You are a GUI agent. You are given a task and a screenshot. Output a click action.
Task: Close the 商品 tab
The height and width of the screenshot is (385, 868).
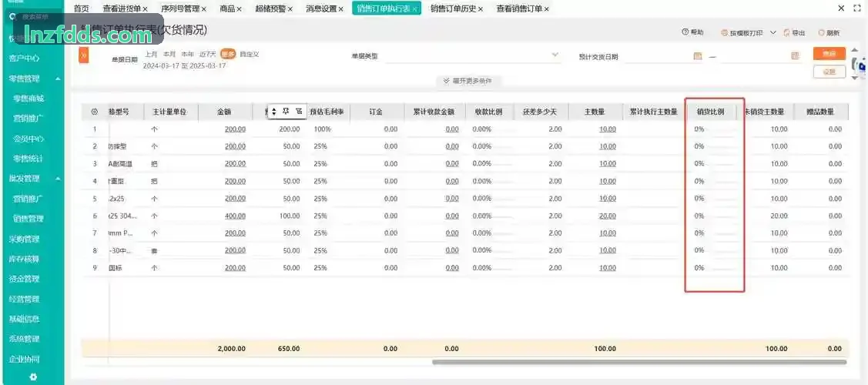(239, 8)
